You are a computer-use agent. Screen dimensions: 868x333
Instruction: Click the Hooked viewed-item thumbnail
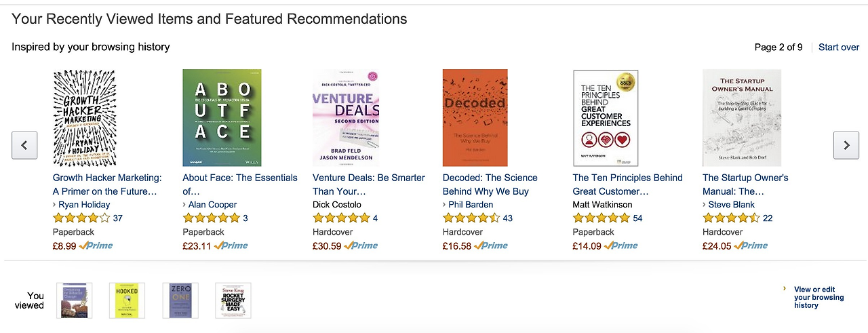click(127, 300)
